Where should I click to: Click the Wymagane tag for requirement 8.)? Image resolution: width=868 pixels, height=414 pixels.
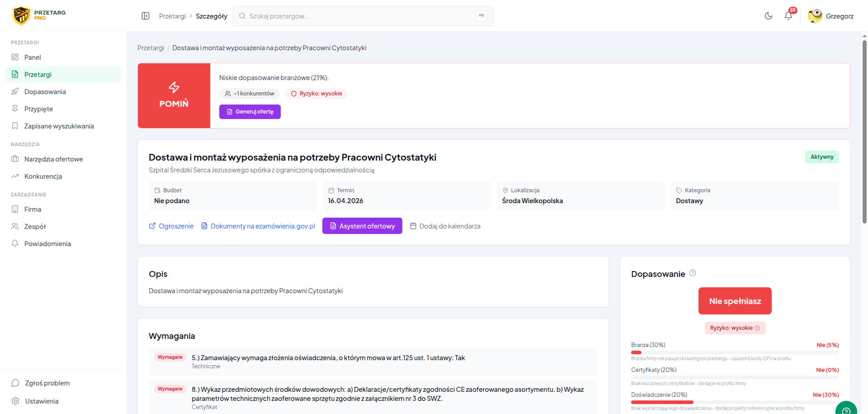[x=170, y=389]
